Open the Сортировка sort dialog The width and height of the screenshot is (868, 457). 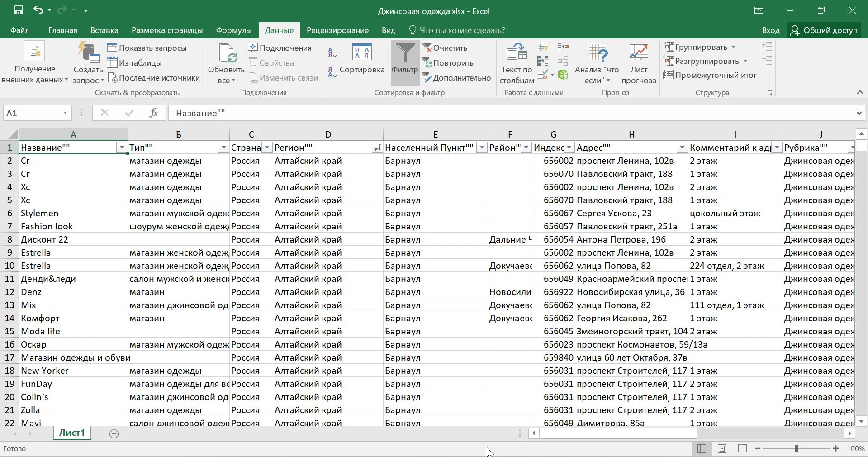click(x=362, y=59)
